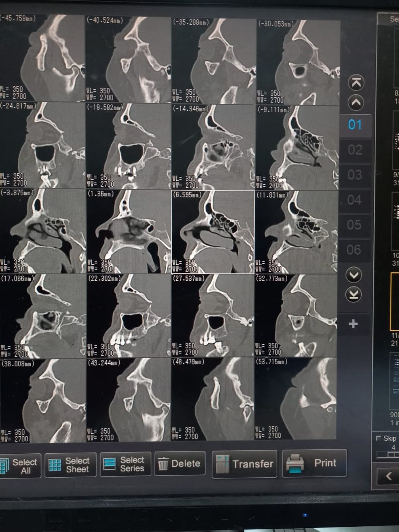Click the Print button with printer icon
The height and width of the screenshot is (532, 399).
point(314,463)
